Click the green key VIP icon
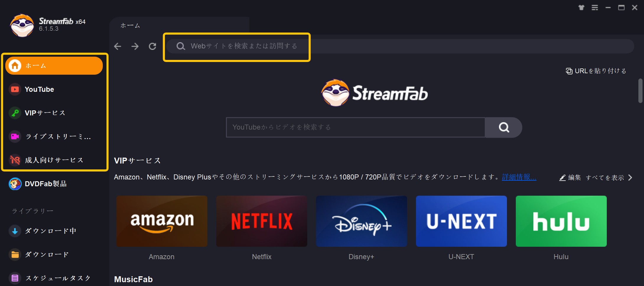644x286 pixels. 15,113
